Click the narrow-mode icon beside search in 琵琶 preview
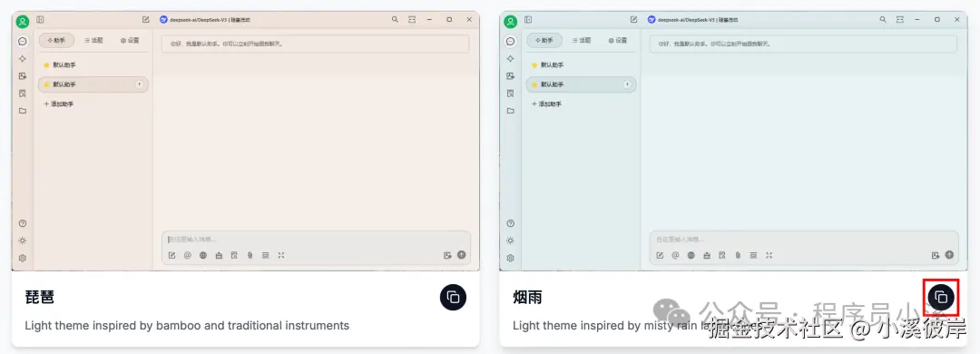The width and height of the screenshot is (980, 354). tap(412, 20)
